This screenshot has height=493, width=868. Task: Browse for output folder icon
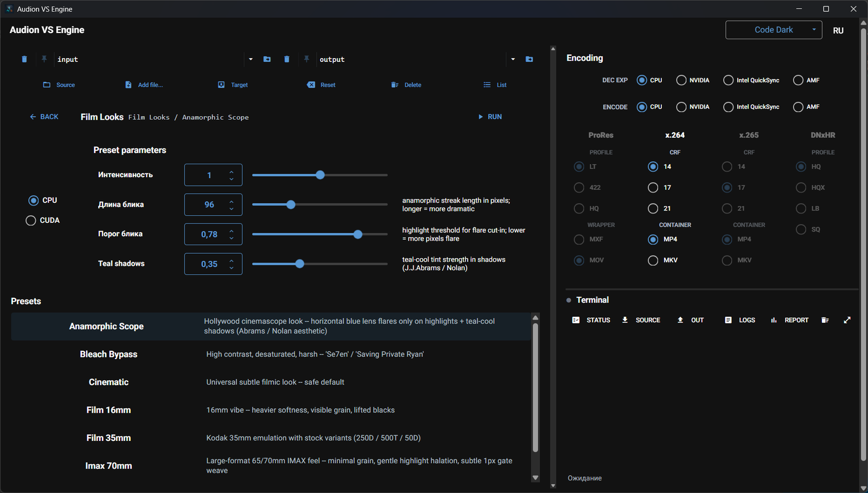pos(529,59)
